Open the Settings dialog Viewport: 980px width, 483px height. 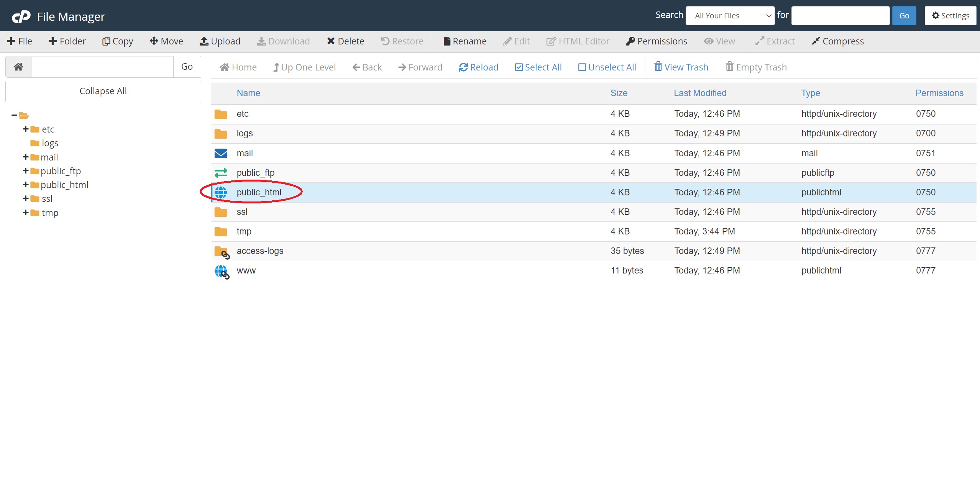950,16
